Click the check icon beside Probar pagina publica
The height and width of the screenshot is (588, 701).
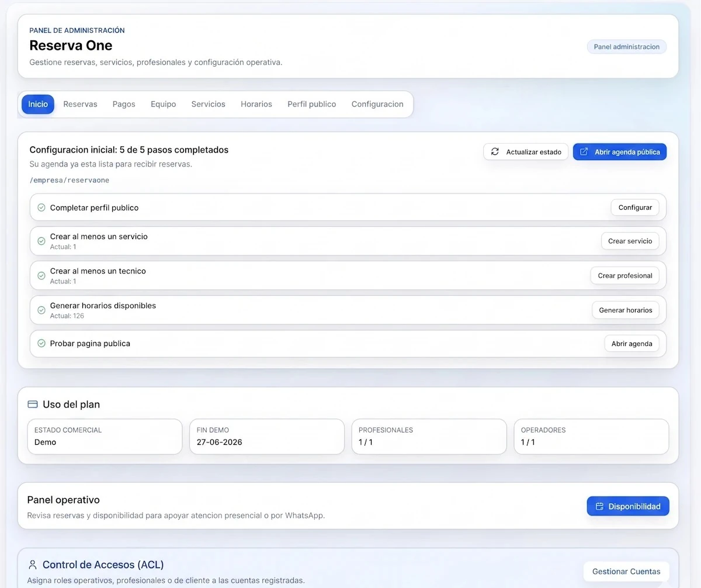[x=41, y=344]
